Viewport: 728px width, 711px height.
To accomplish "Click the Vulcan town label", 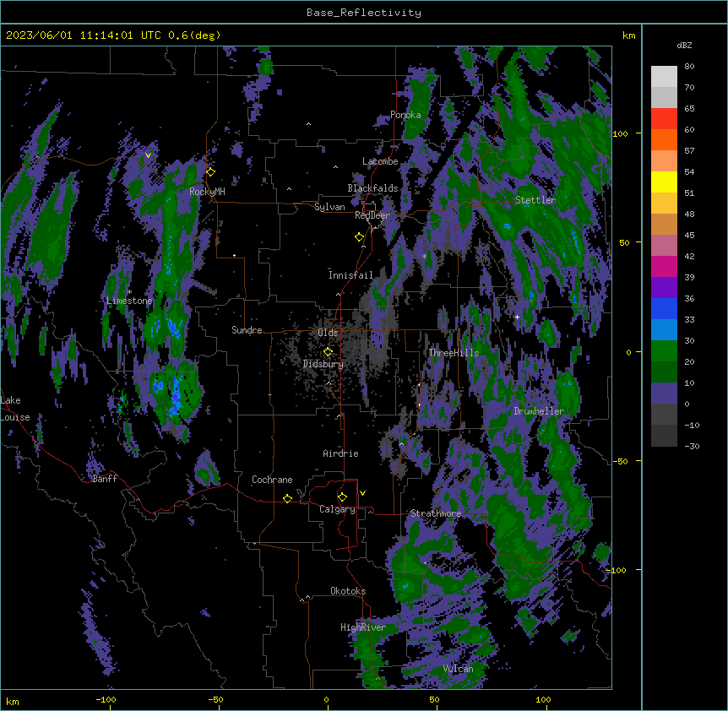I will pos(459,669).
